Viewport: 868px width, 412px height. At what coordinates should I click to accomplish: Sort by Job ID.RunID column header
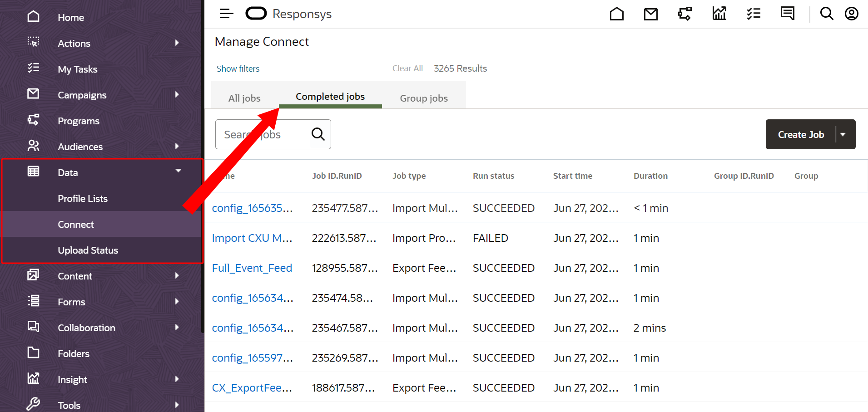337,176
